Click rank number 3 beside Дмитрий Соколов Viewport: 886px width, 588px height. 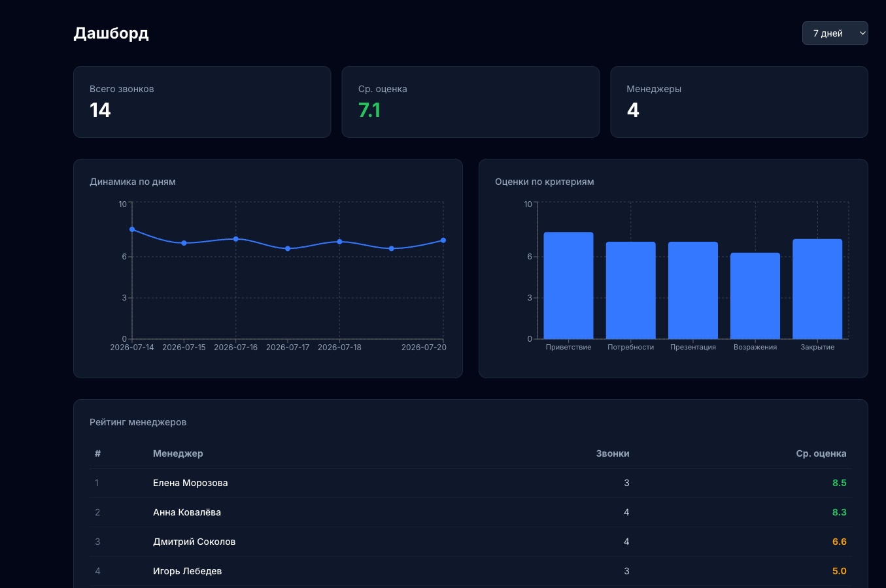click(97, 542)
